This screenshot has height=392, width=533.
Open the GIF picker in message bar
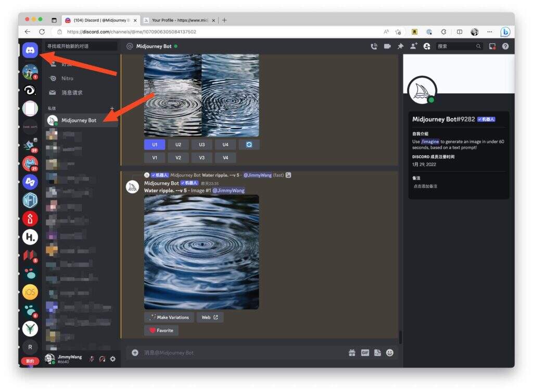pyautogui.click(x=365, y=352)
